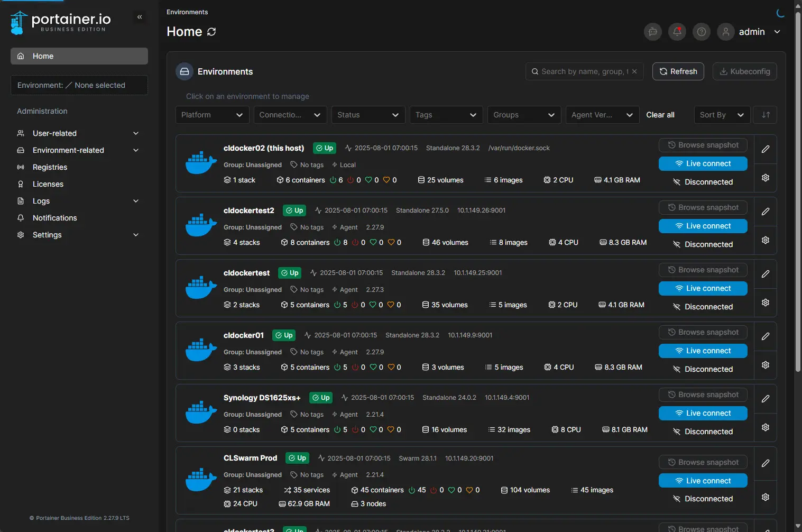Focus the environment search field
This screenshot has width=802, height=532.
[585, 71]
